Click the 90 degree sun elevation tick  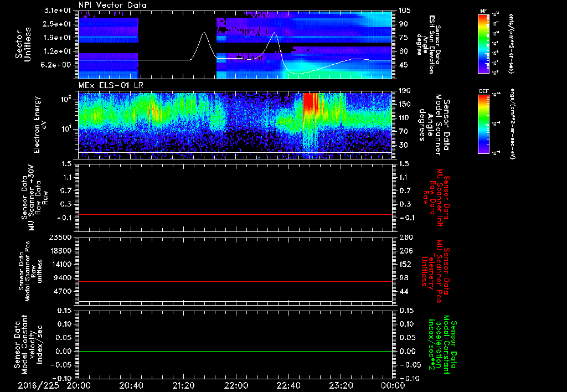[403, 24]
